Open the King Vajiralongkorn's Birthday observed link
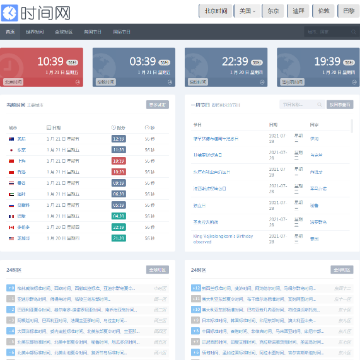 223,239
